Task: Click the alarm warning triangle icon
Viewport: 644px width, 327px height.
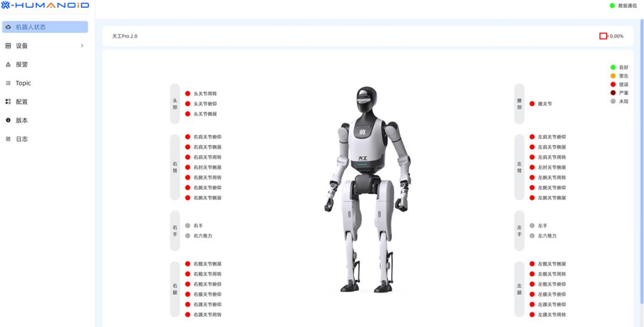Action: [8, 64]
